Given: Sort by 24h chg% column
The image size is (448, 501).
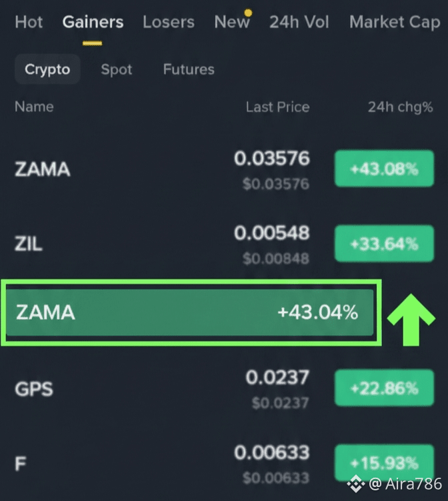Looking at the screenshot, I should [401, 107].
